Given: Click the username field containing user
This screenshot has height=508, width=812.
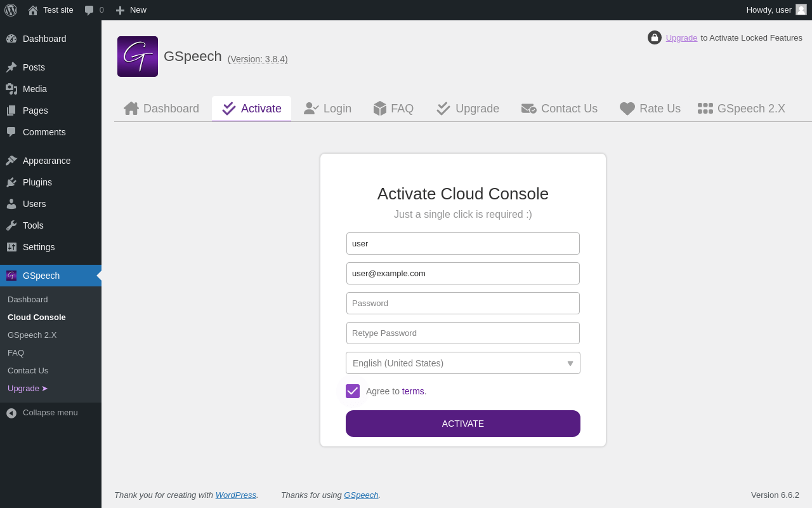Looking at the screenshot, I should click(x=463, y=243).
